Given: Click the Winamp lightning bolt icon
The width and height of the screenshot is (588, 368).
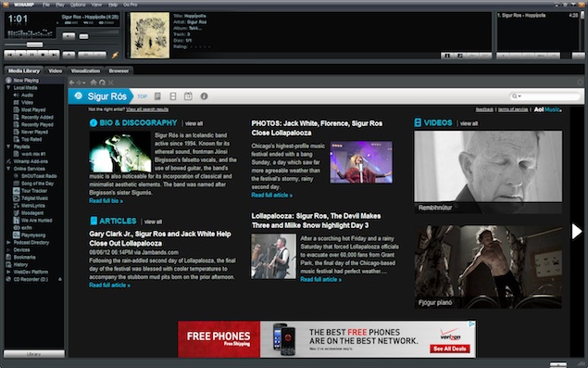Looking at the screenshot, I should pos(115,55).
